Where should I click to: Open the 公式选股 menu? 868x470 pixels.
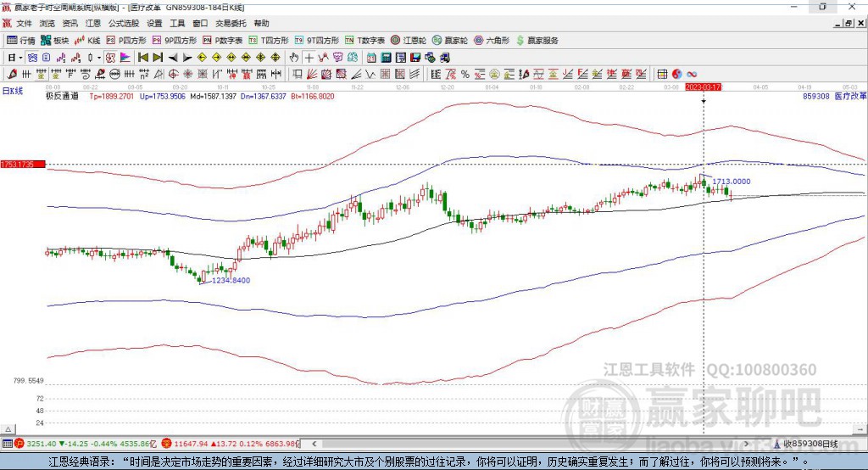pyautogui.click(x=124, y=23)
